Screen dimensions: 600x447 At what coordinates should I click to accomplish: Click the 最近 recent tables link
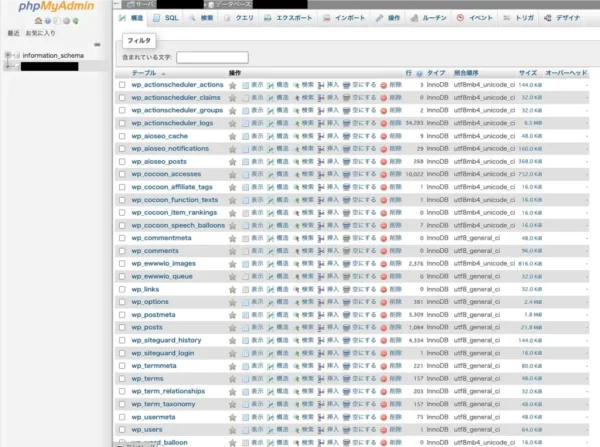pos(13,33)
